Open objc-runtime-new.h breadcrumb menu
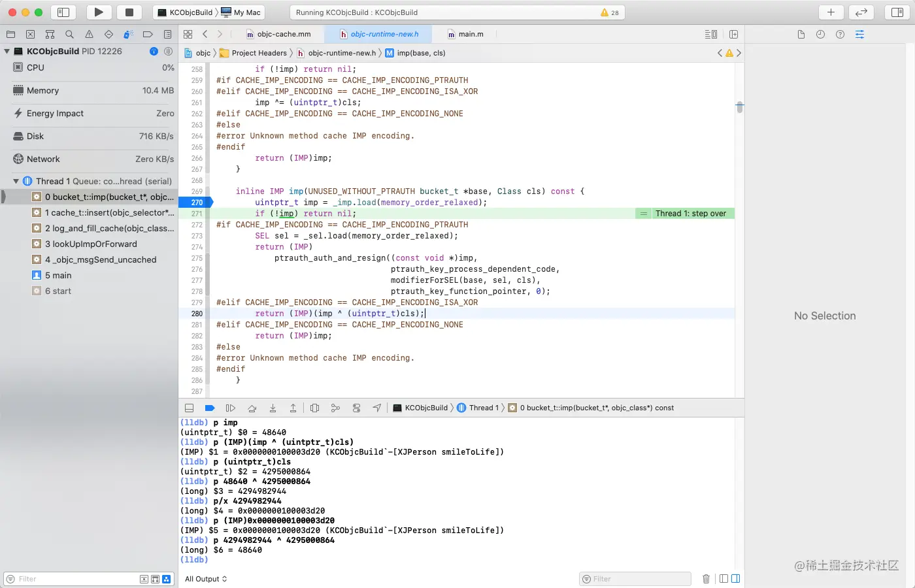The width and height of the screenshot is (915, 588). click(x=337, y=53)
